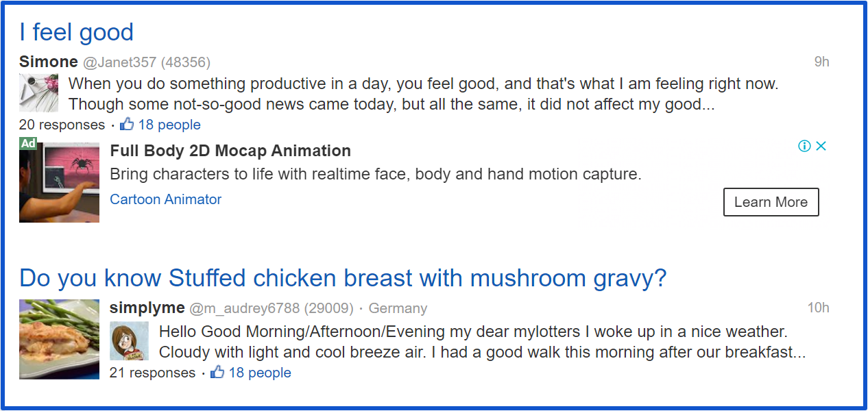
Task: Close the Mocap Animation ad
Action: [821, 146]
